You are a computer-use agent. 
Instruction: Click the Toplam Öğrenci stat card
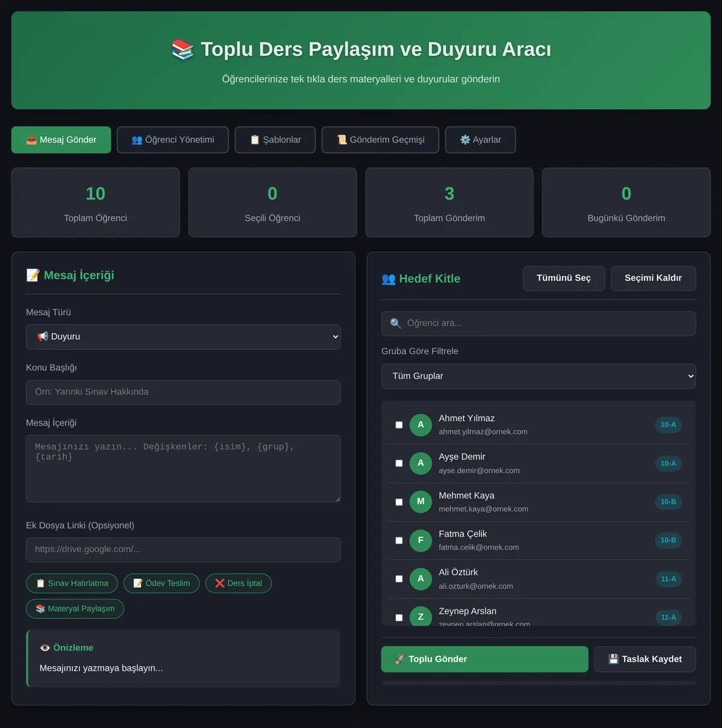click(x=96, y=202)
